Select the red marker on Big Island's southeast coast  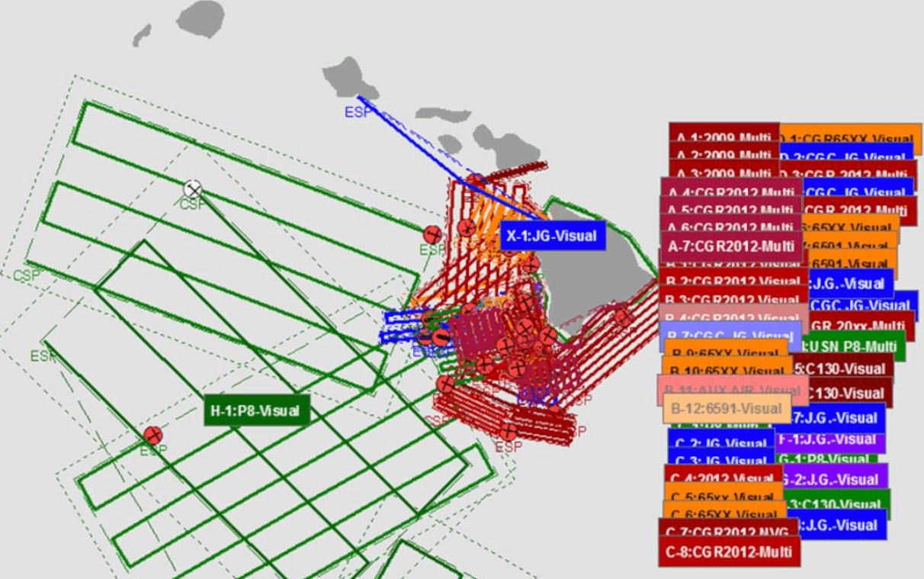[624, 317]
